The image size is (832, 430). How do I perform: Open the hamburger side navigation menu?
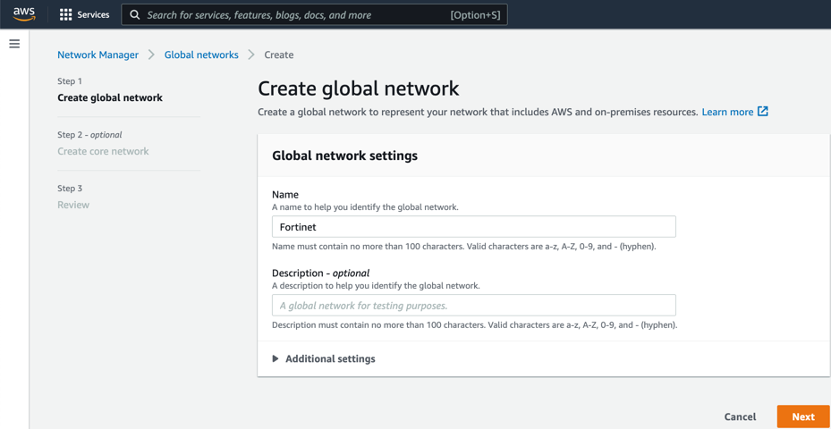click(14, 44)
